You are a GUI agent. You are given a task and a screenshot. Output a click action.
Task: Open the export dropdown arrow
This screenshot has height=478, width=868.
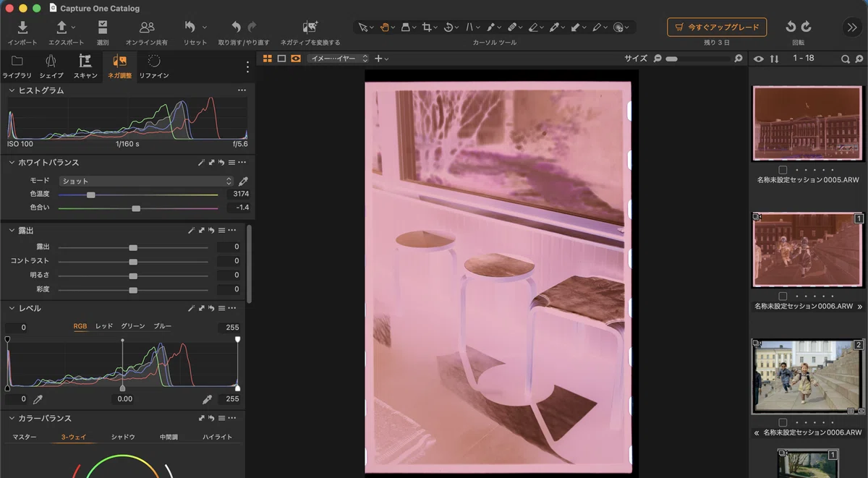74,27
